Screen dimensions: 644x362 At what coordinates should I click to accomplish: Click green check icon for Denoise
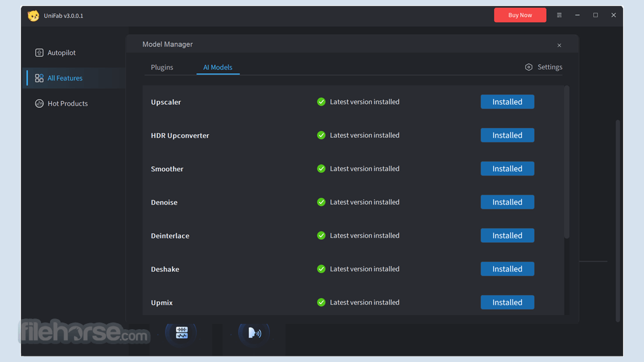321,202
